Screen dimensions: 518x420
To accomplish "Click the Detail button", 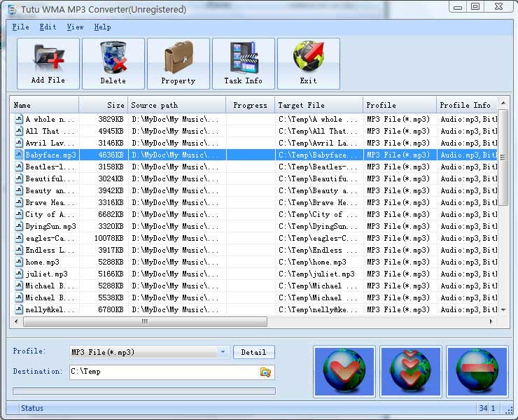I will coord(253,352).
